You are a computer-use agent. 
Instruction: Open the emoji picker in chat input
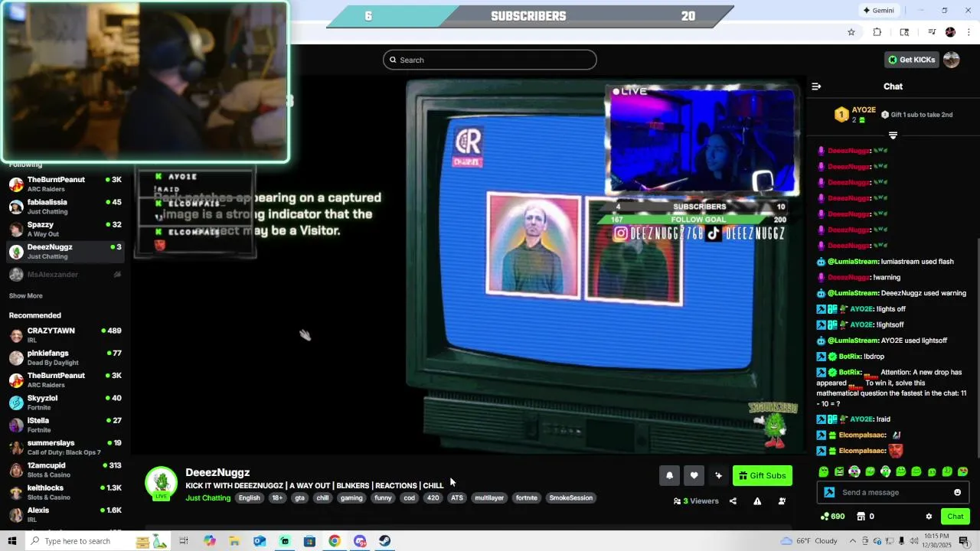click(957, 492)
